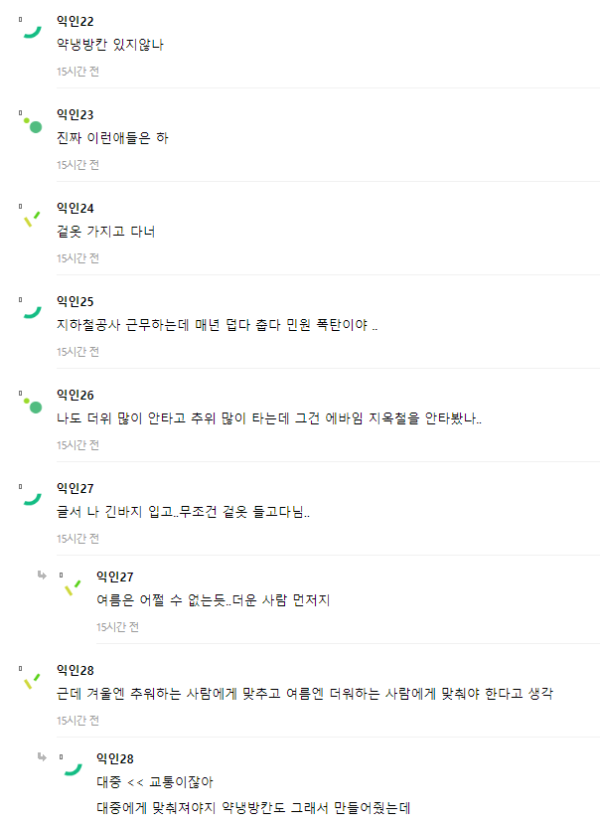Click timestamp under 익인27's reply comment

click(117, 627)
